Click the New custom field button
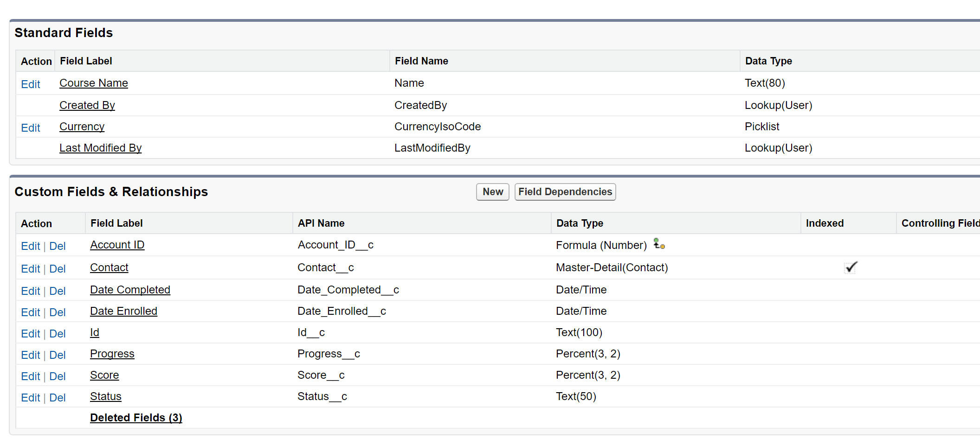The image size is (980, 439). (493, 192)
